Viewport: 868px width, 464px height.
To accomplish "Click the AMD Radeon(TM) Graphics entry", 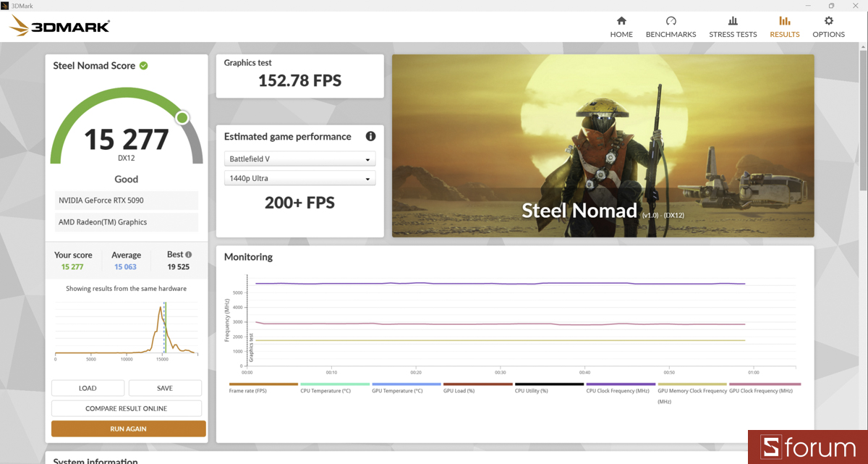I will pos(127,222).
